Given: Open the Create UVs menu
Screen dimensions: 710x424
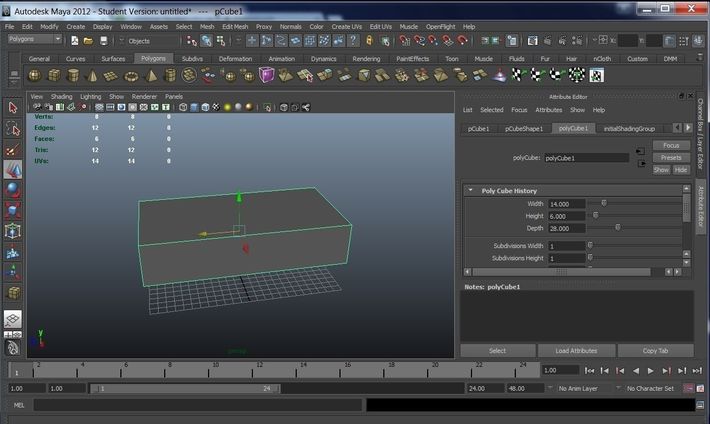Looking at the screenshot, I should (x=347, y=26).
